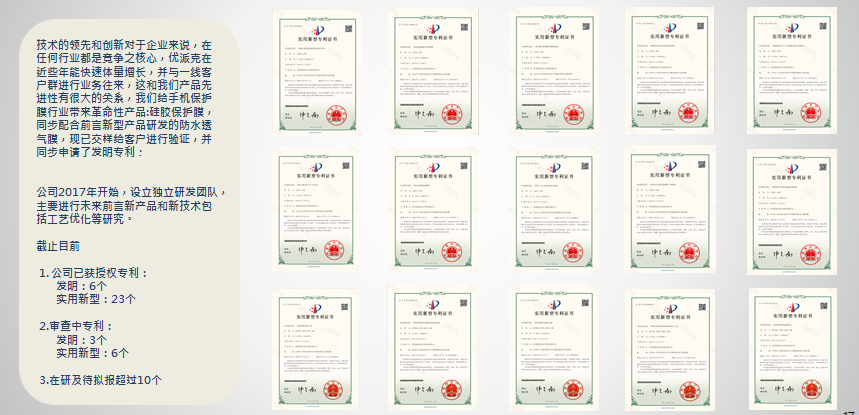Screen dimensions: 859x415
Task: Click the line 在研及待拟报超过10个
Action: point(100,380)
